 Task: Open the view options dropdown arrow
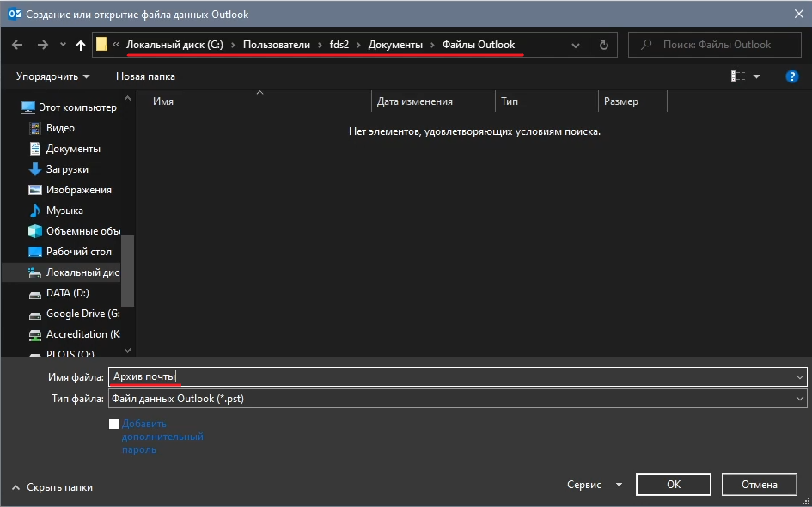coord(757,76)
